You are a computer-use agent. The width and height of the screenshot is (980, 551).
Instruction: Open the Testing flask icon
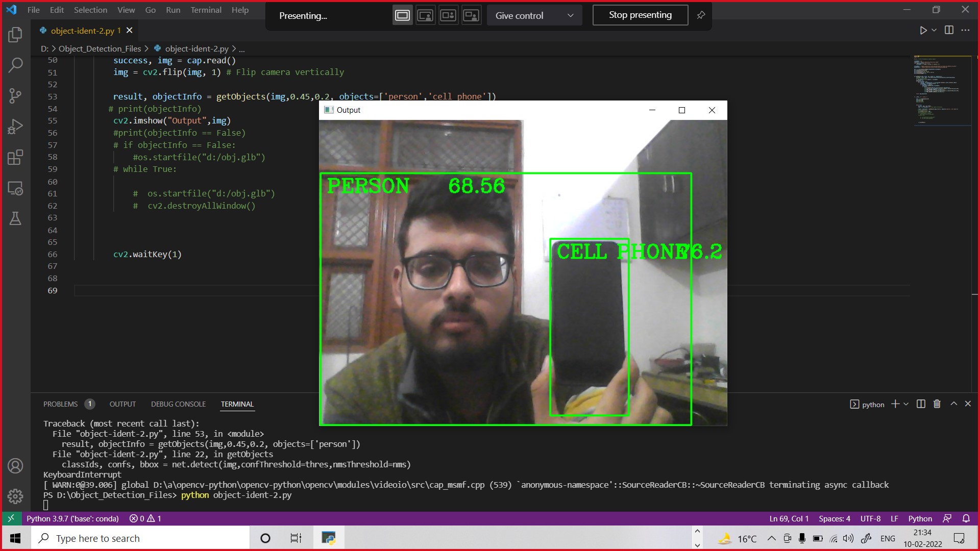click(x=15, y=218)
